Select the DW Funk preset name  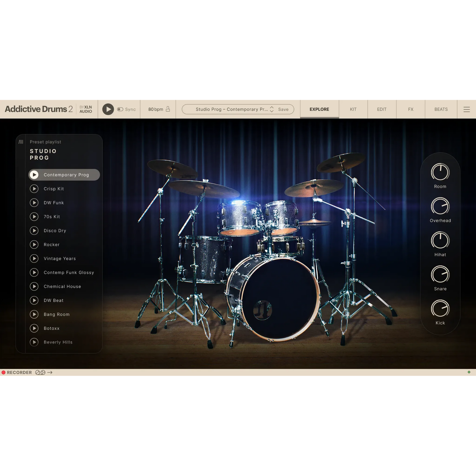[54, 203]
